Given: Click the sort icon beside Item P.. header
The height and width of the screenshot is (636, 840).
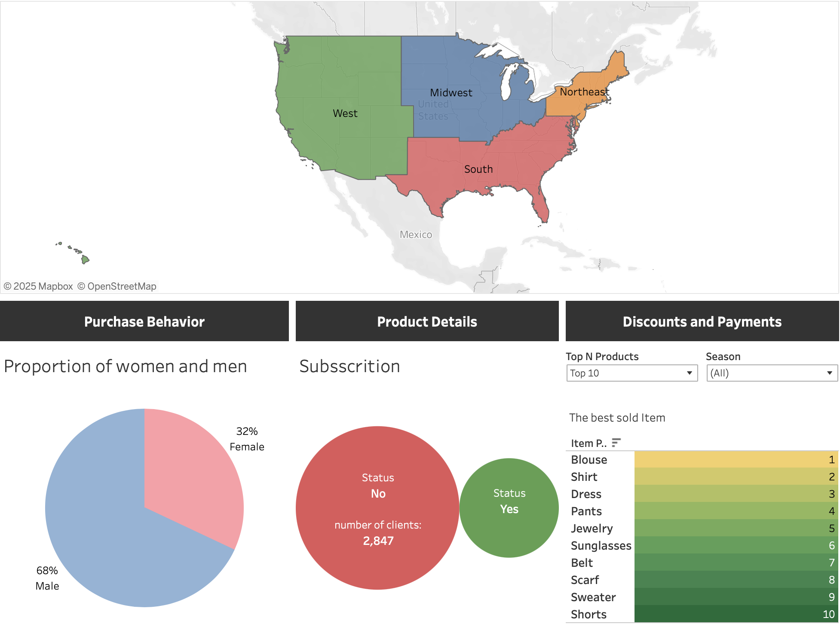Looking at the screenshot, I should 616,443.
